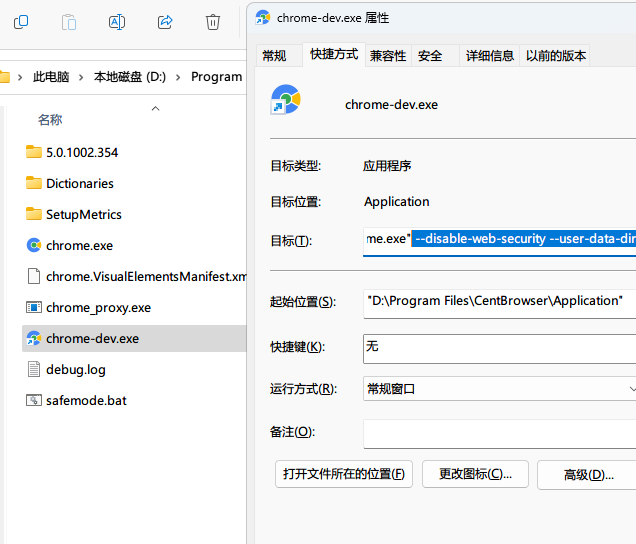Select the chrome-dev.exe file name in list
636x544 pixels.
[92, 339]
